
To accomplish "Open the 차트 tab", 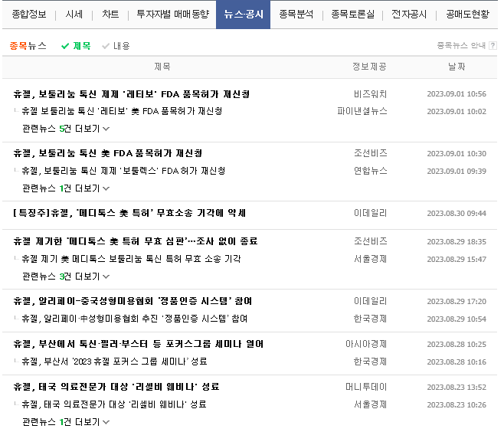I will [x=110, y=14].
